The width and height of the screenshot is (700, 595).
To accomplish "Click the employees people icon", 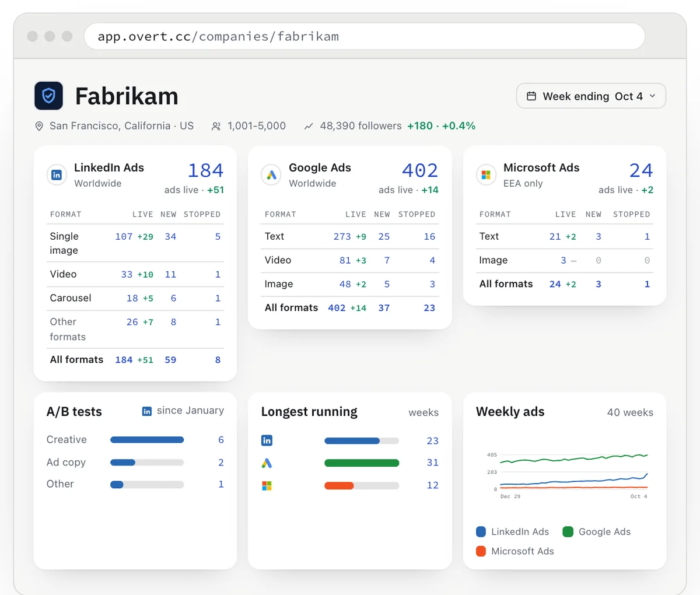I will pyautogui.click(x=216, y=126).
